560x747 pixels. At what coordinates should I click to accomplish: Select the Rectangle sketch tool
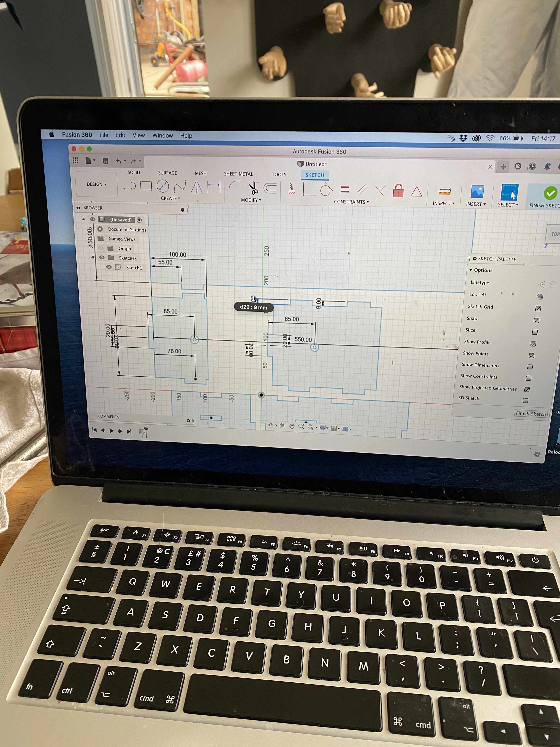coord(146,186)
